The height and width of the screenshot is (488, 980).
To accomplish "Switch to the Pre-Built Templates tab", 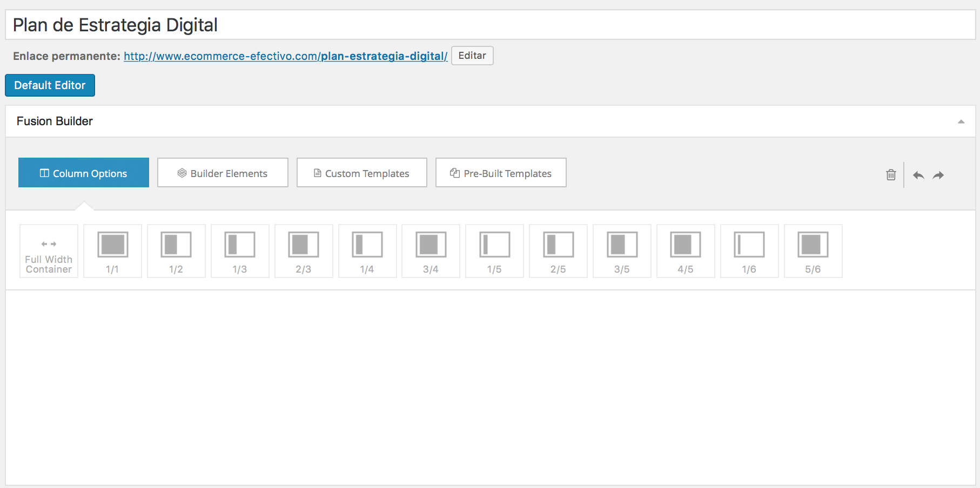I will pos(501,173).
